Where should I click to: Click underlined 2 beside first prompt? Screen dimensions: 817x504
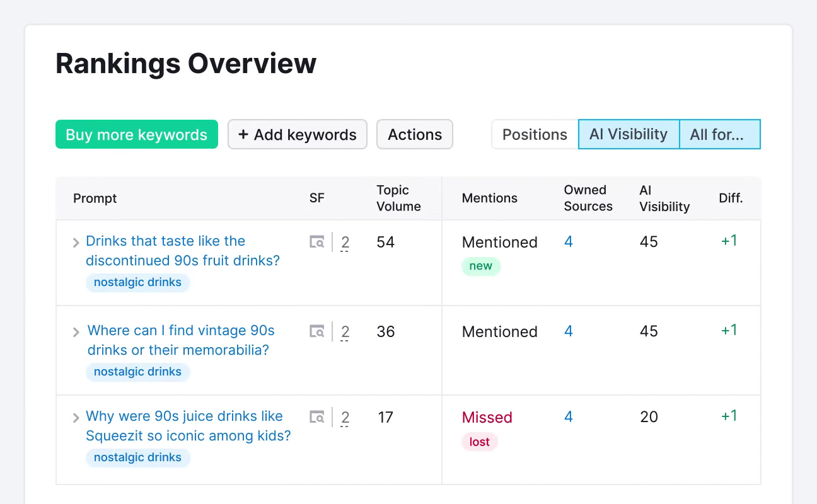click(x=345, y=242)
